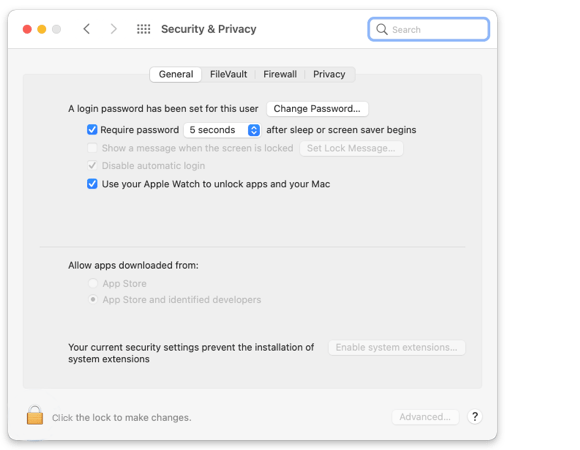Open the 5 seconds delay dropdown
The height and width of the screenshot is (450, 580).
click(222, 130)
